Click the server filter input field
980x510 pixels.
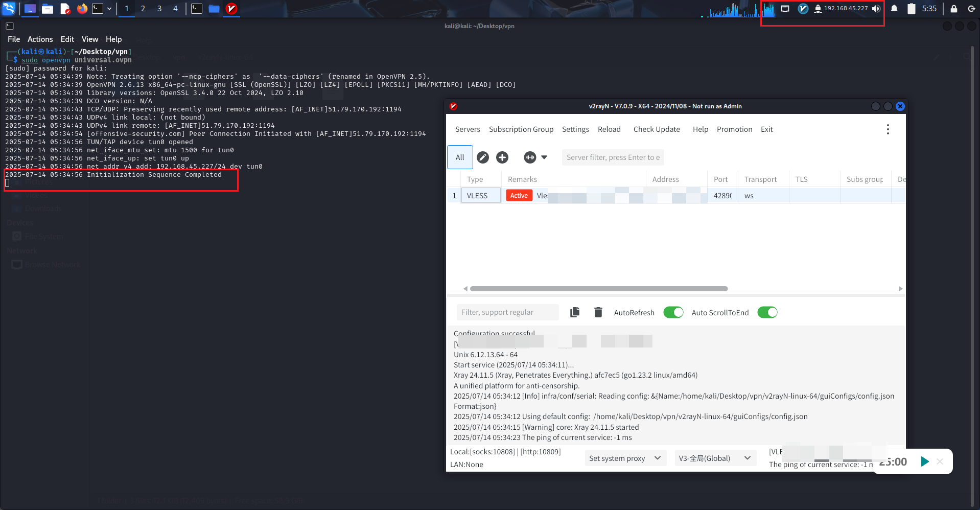[x=613, y=157]
